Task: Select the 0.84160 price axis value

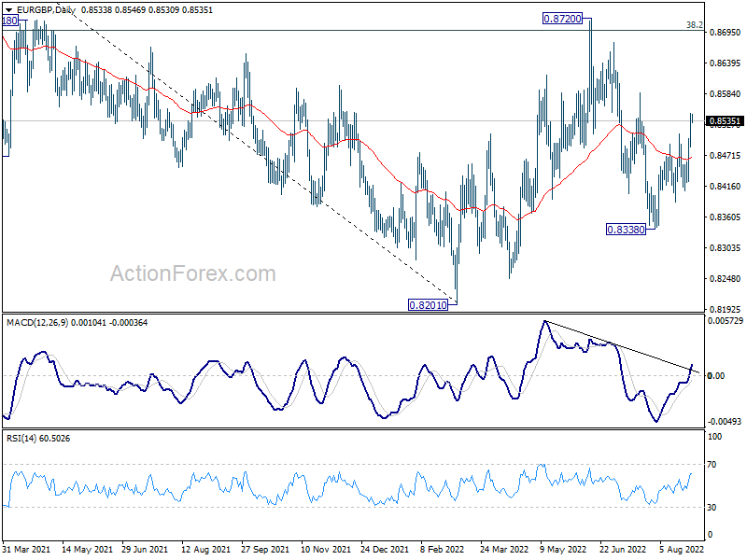Action: [x=726, y=186]
